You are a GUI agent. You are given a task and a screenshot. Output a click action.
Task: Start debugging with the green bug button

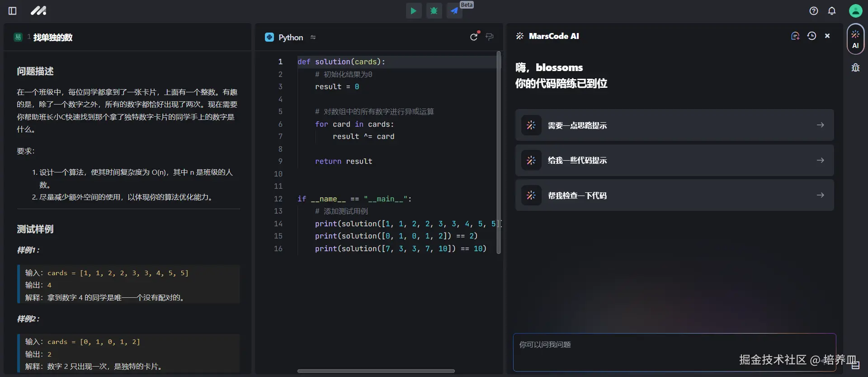click(434, 11)
